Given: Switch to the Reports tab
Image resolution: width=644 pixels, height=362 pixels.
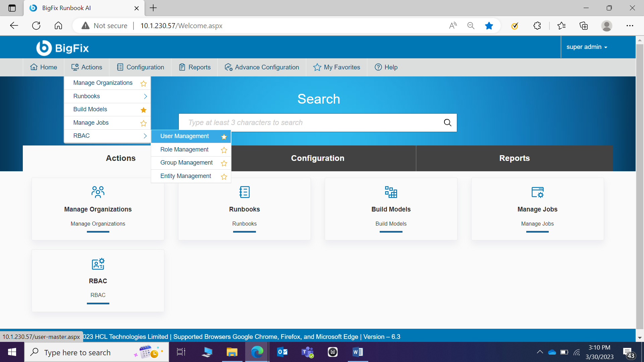Looking at the screenshot, I should [x=514, y=158].
